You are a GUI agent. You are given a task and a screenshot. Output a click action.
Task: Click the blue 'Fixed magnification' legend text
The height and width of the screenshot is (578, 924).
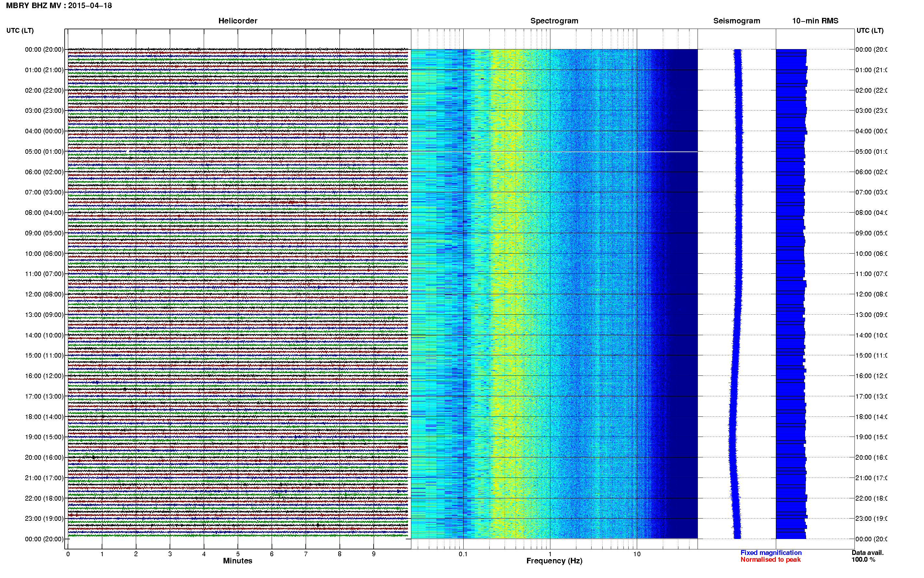(x=771, y=553)
